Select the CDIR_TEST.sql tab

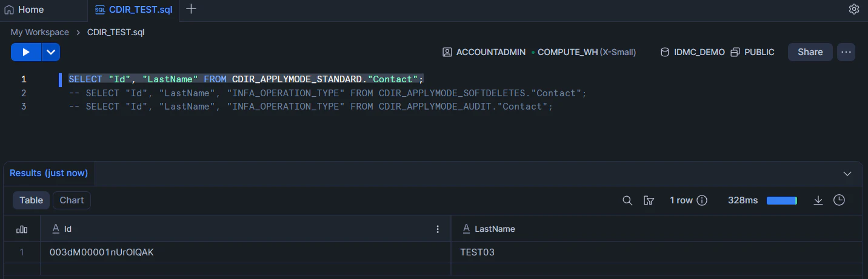[137, 10]
